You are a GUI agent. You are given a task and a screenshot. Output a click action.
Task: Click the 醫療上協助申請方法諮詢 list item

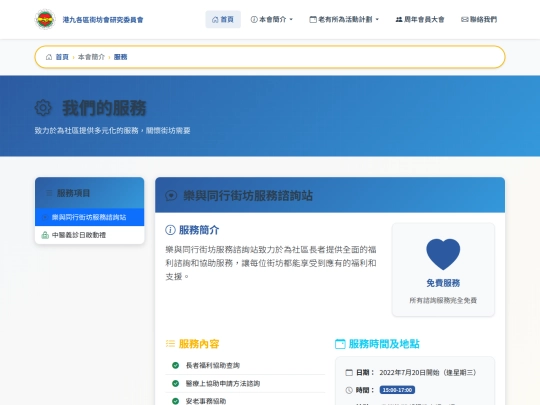pos(245,383)
